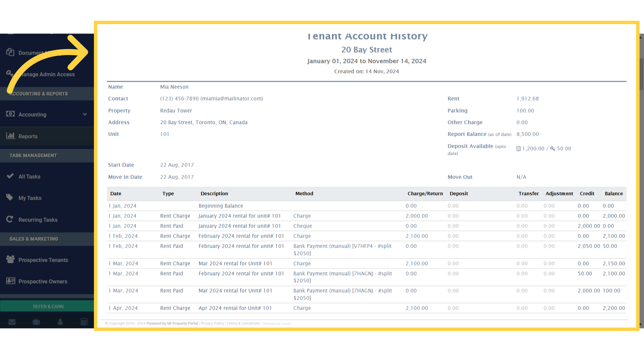Open the Privacy Policy link

tap(212, 323)
